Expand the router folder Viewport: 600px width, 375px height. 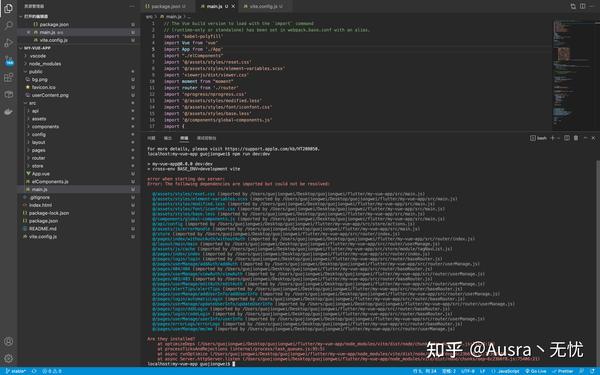click(36, 158)
